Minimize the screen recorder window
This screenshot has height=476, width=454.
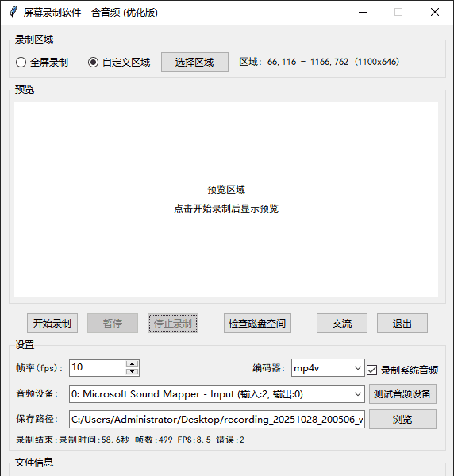coord(363,12)
